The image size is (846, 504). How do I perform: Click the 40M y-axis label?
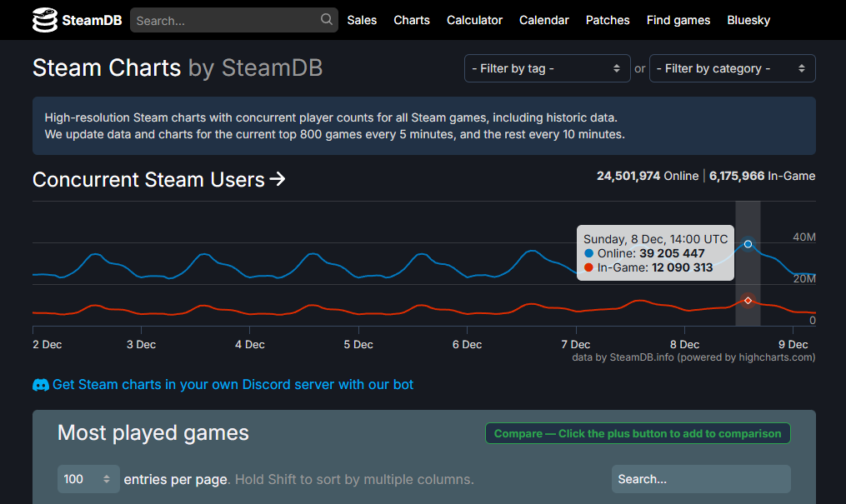click(804, 237)
